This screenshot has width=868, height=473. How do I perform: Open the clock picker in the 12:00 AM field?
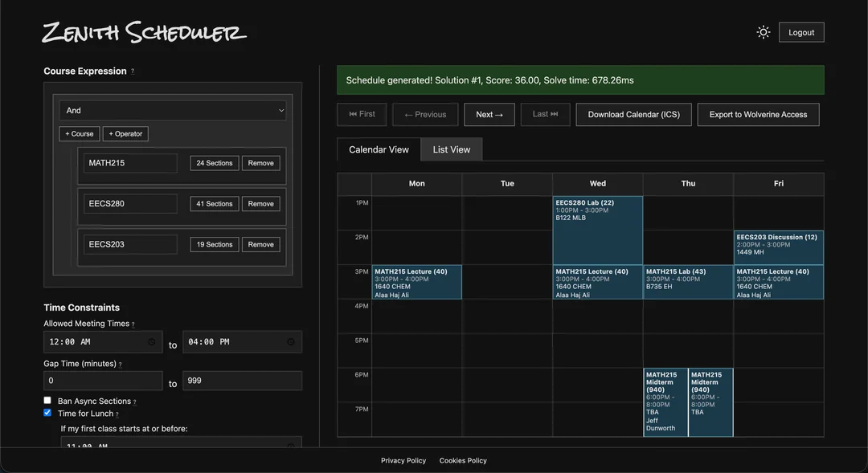click(x=151, y=342)
